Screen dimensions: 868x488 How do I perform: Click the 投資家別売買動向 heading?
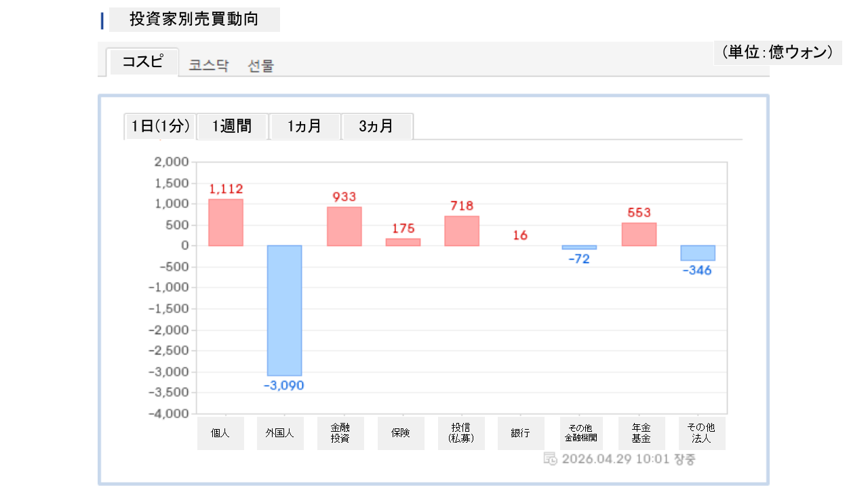coord(194,19)
